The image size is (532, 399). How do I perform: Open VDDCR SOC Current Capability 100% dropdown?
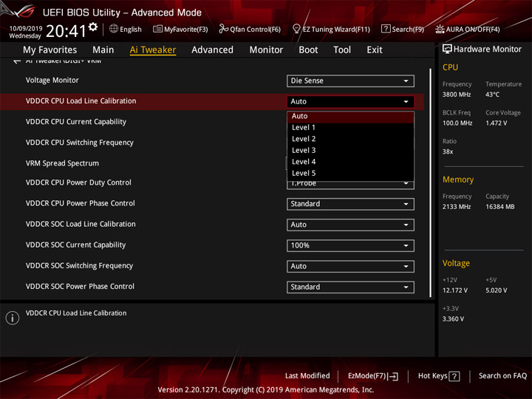(350, 245)
